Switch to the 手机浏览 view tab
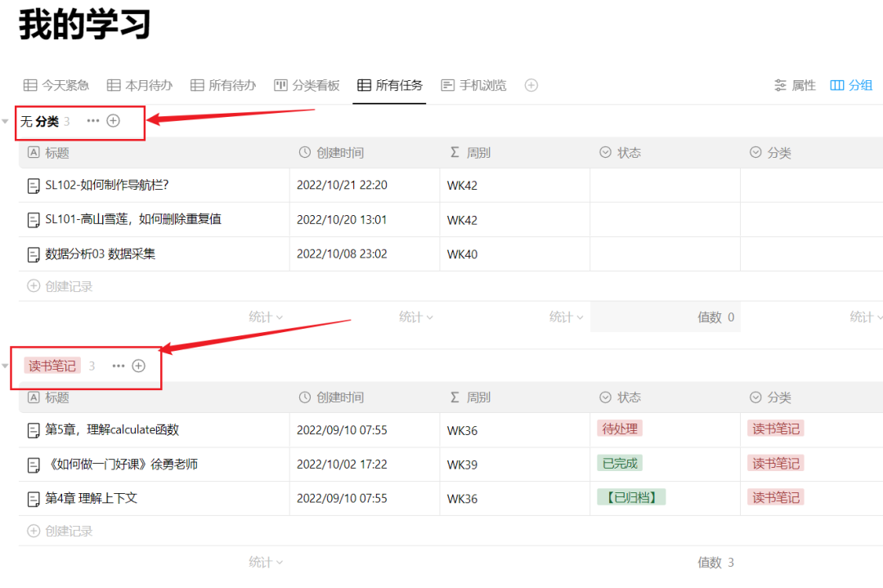The width and height of the screenshot is (883, 588). coord(473,85)
